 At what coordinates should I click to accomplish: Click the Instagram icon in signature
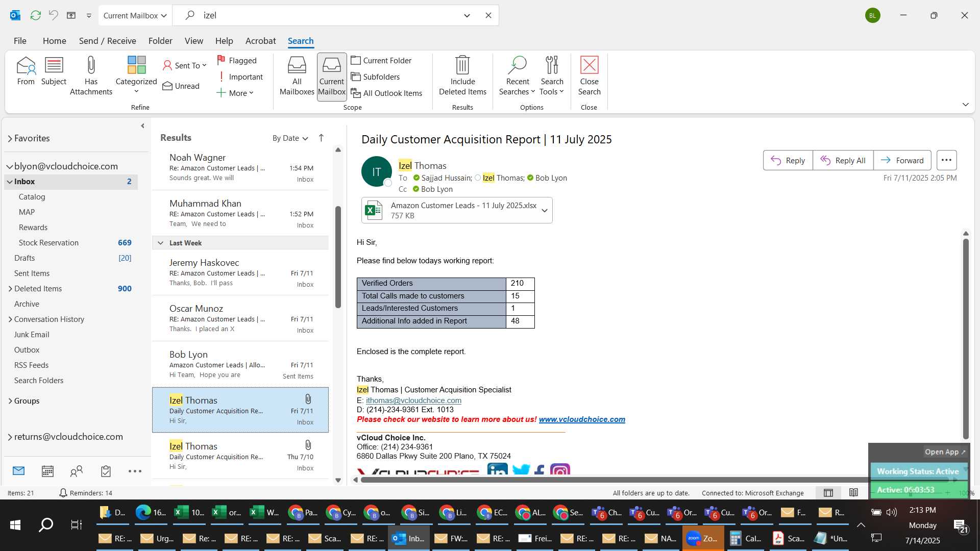tap(560, 470)
